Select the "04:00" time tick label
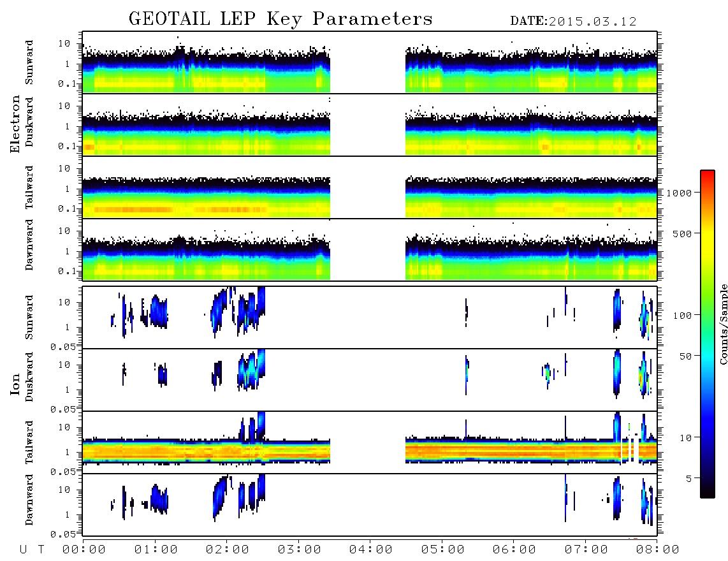728x561 pixels. point(371,550)
